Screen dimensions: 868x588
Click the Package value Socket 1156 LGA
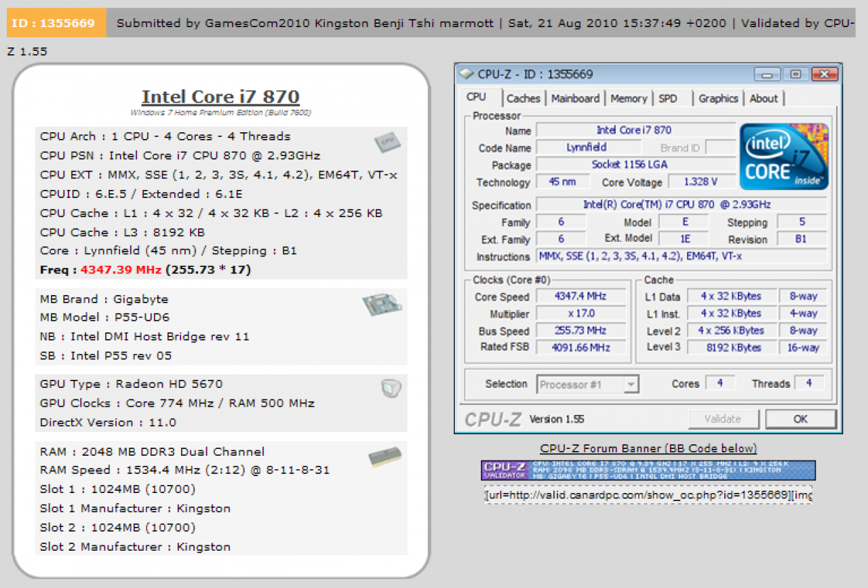click(635, 165)
